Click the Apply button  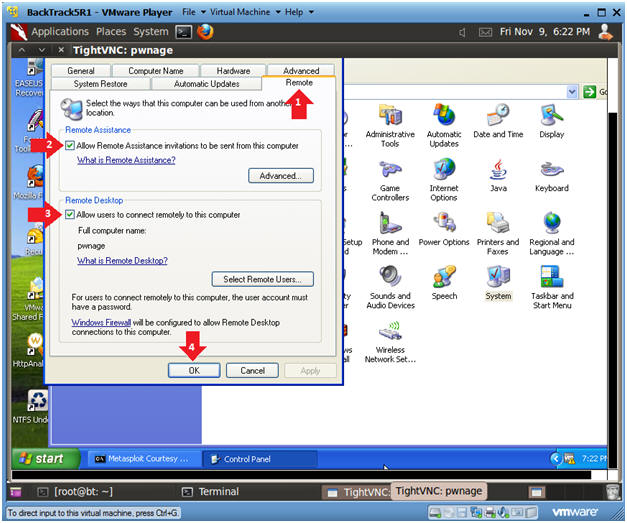click(310, 370)
